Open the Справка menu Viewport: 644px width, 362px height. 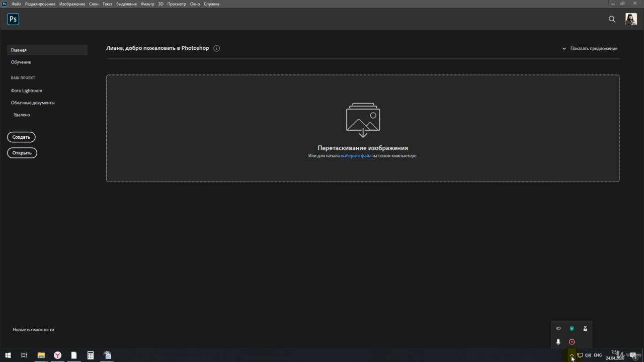tap(211, 4)
